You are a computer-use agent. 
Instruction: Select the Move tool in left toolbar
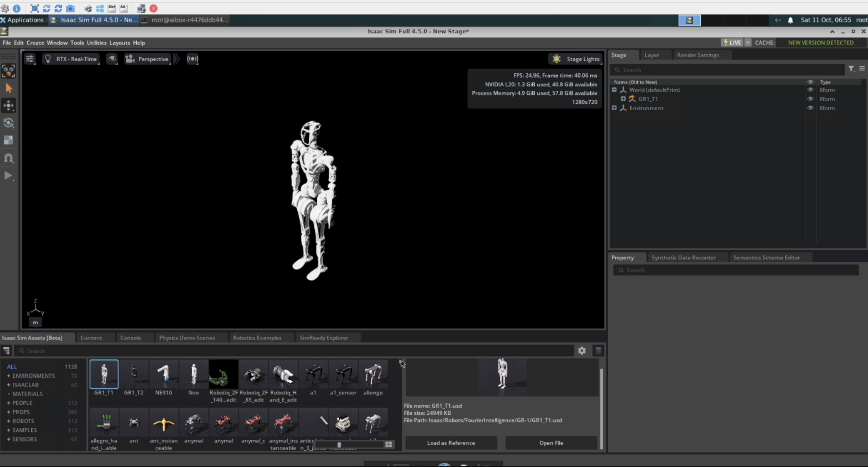[8, 105]
